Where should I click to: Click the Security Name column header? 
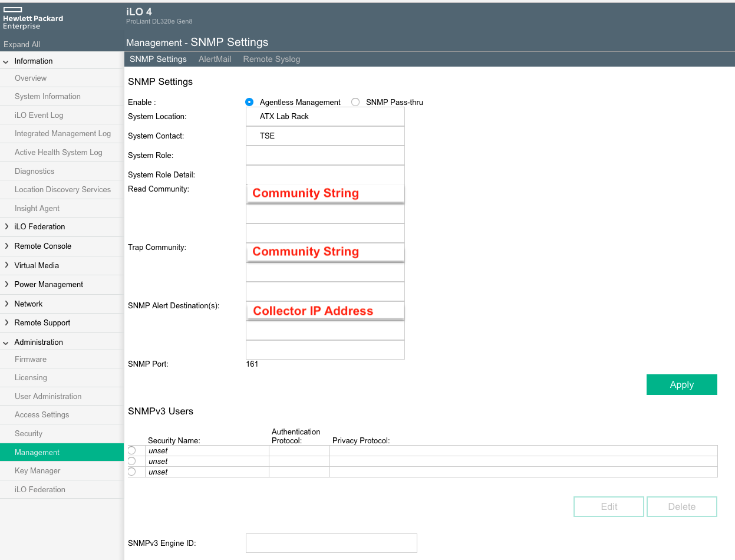click(x=174, y=440)
